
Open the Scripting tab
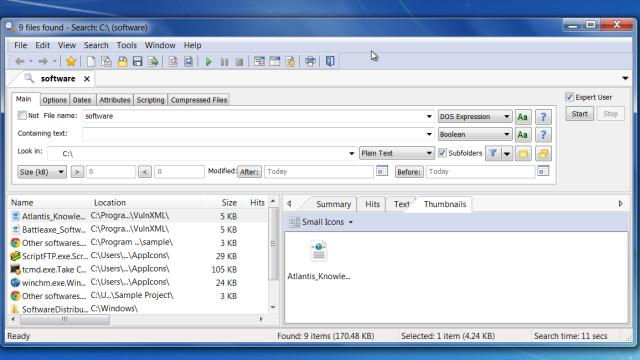(150, 100)
